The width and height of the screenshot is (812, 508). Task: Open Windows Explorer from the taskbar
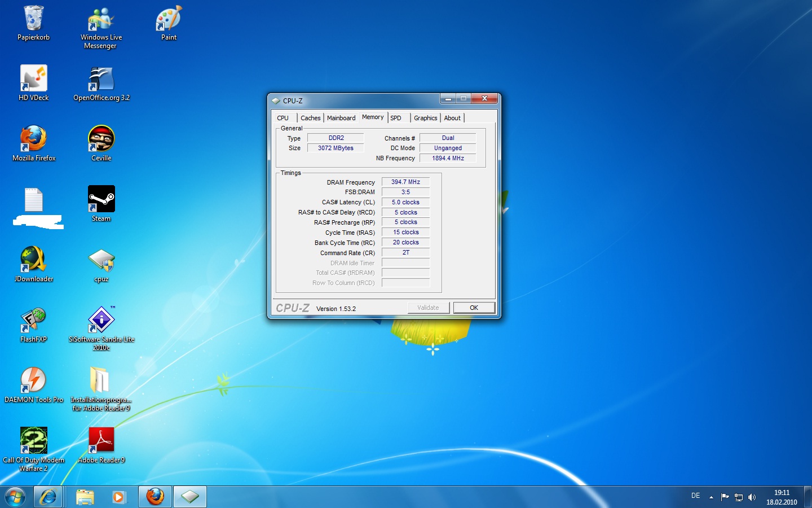(85, 497)
